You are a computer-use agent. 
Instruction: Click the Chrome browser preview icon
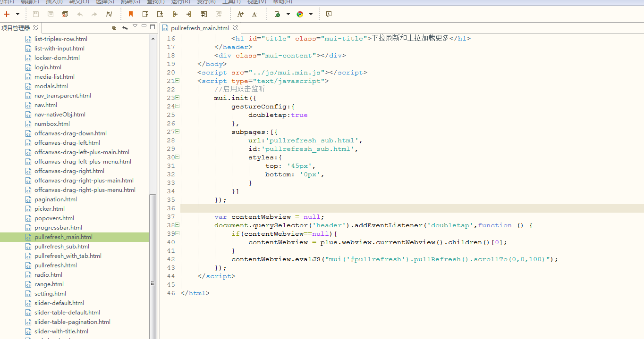pyautogui.click(x=300, y=14)
